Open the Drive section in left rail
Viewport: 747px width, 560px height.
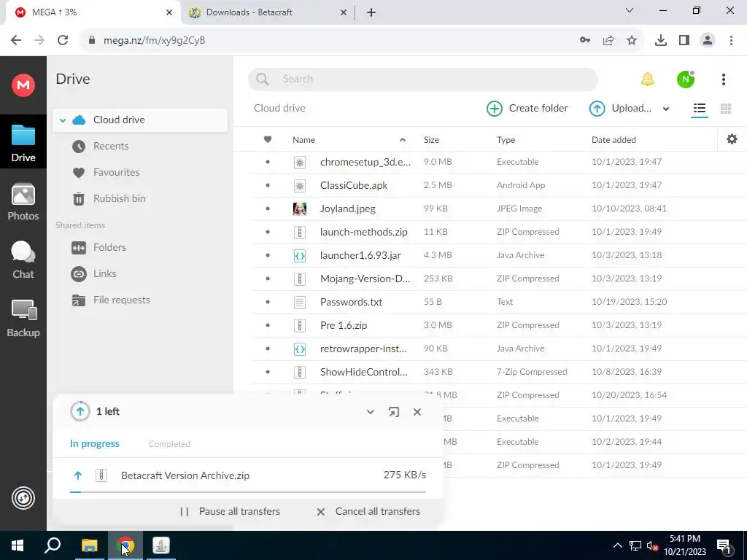[23, 142]
